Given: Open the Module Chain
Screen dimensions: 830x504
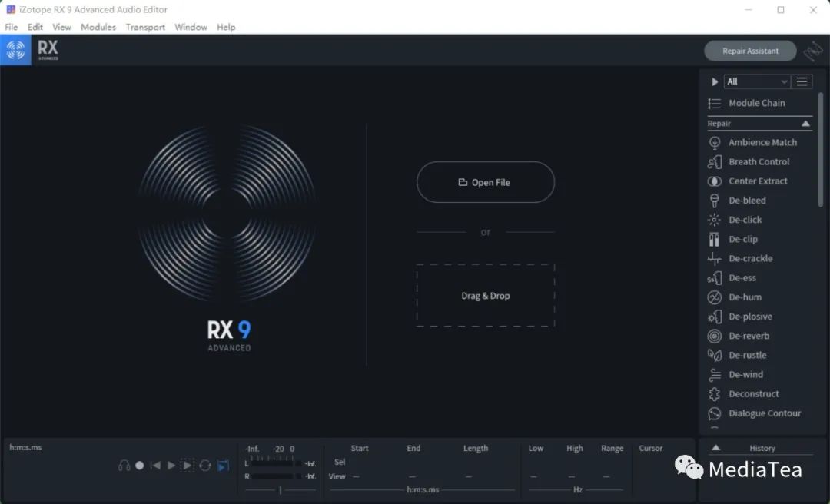Looking at the screenshot, I should (x=746, y=103).
